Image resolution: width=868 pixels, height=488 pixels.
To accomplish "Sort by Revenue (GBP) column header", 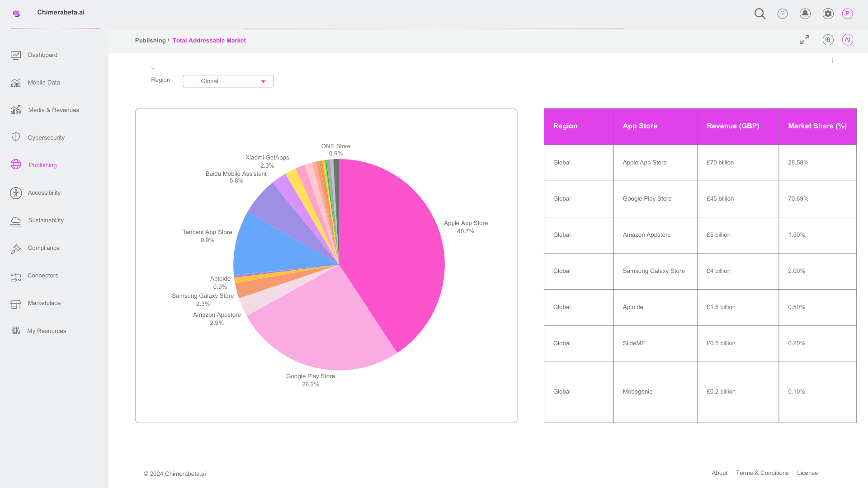I will tap(738, 127).
